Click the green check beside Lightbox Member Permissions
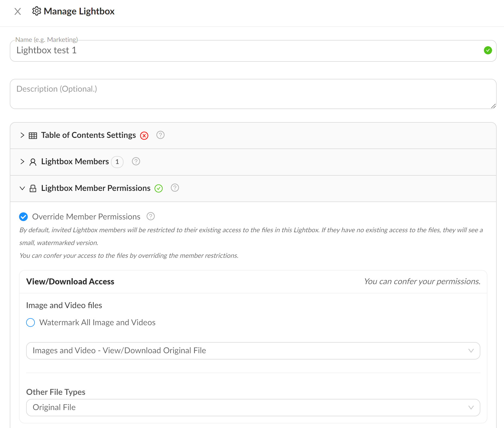The width and height of the screenshot is (504, 428). pyautogui.click(x=159, y=188)
